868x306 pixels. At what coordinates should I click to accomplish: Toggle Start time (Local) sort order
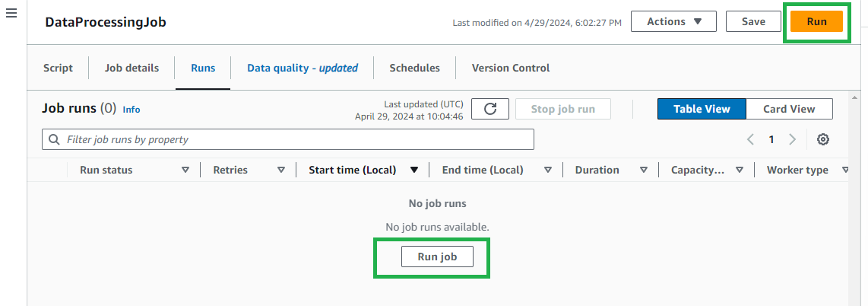tap(414, 170)
